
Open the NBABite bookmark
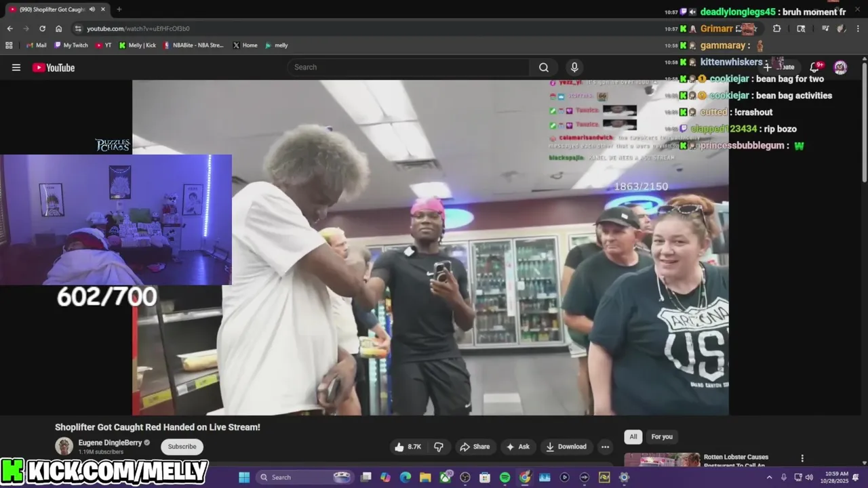pyautogui.click(x=193, y=45)
